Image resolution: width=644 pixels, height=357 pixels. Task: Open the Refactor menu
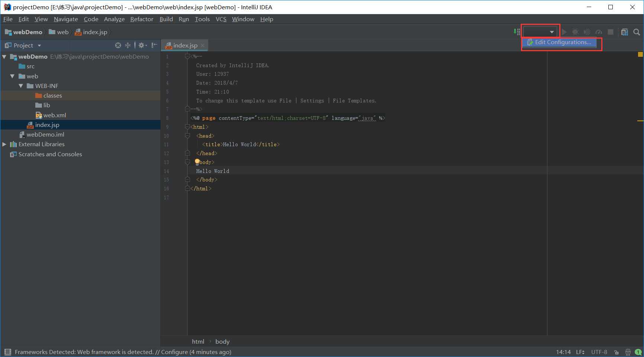click(x=142, y=19)
